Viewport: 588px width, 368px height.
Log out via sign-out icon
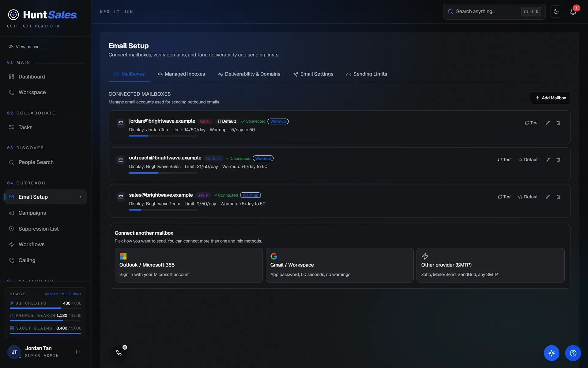78,352
